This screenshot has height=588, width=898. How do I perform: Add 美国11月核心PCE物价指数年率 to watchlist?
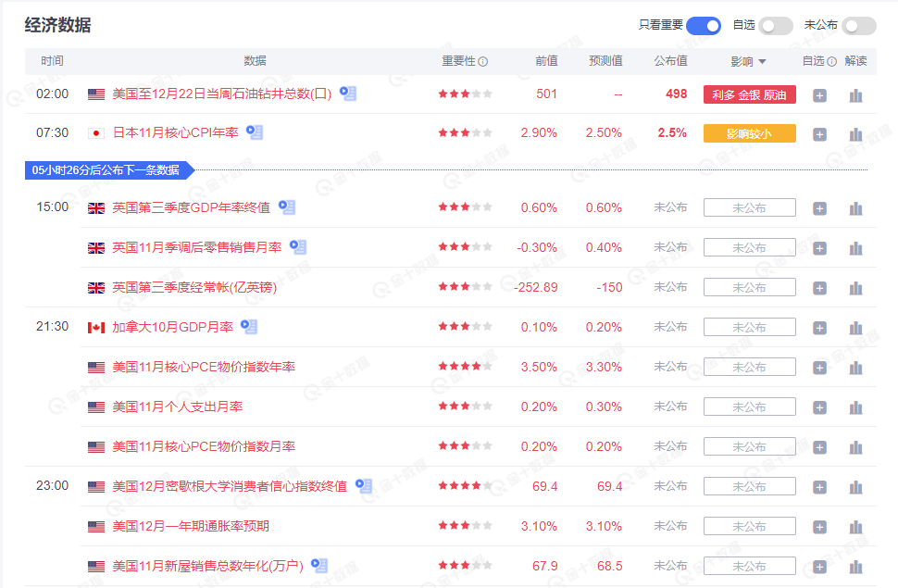point(819,368)
